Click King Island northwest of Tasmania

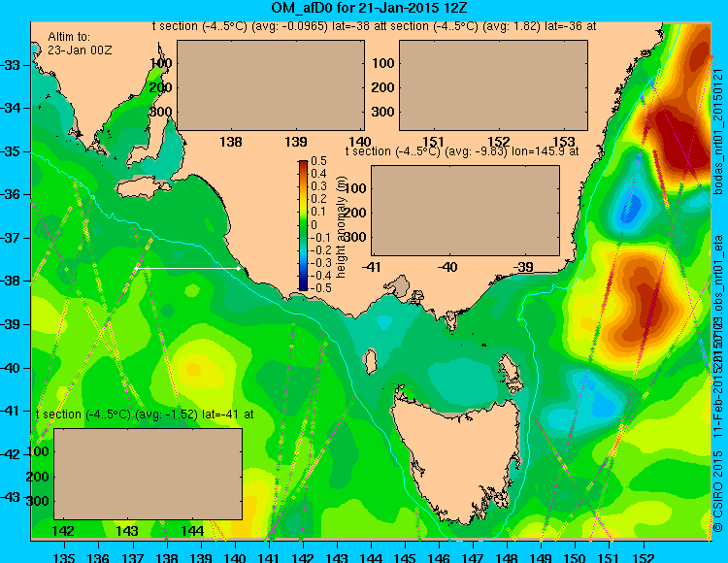(370, 361)
